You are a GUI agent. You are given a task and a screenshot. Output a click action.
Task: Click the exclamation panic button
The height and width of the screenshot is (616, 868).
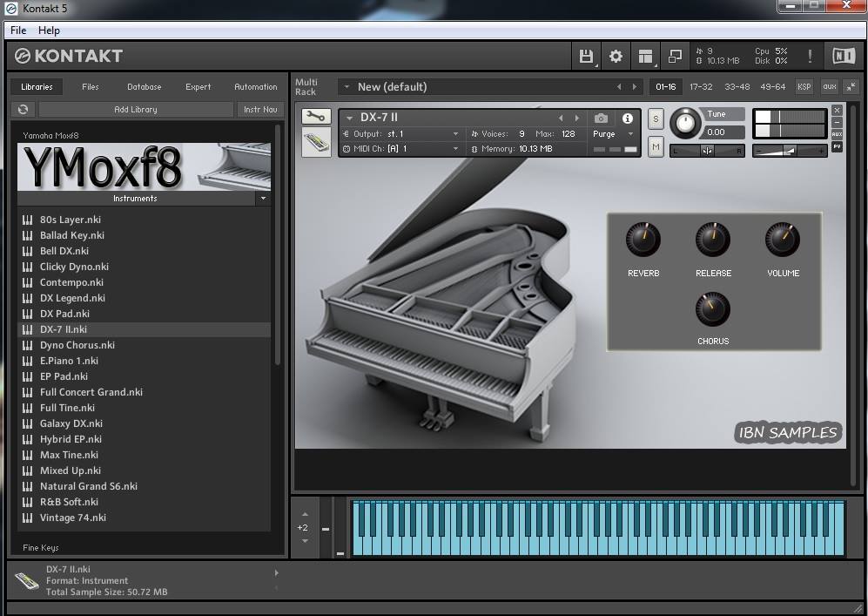(810, 56)
